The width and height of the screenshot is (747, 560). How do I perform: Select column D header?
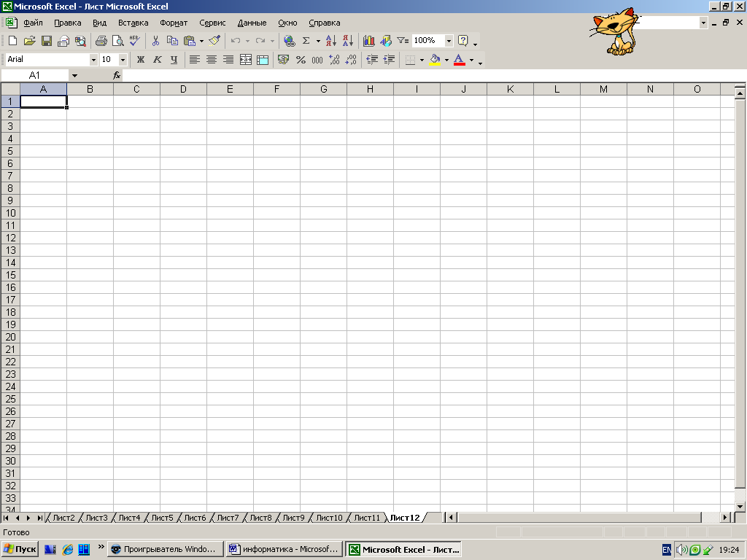coord(183,89)
